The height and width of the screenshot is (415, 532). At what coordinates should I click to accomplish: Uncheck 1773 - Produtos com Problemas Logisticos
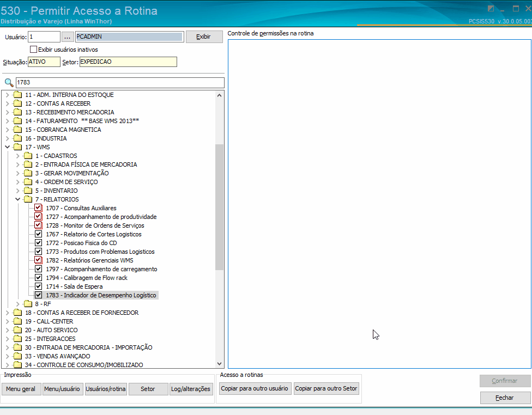point(38,252)
